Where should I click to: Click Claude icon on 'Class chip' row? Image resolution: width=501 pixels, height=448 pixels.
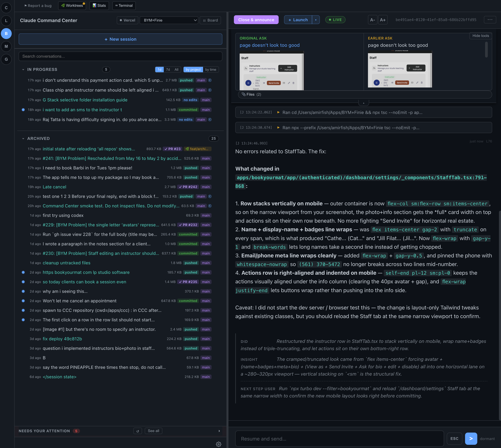210,90
